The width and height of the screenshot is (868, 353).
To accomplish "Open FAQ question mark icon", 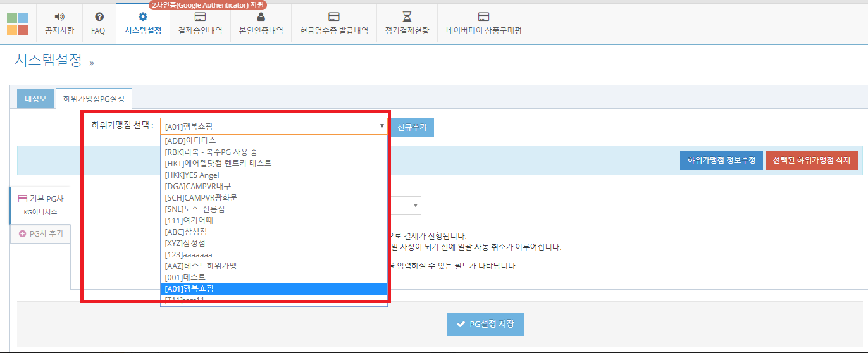I will (99, 16).
